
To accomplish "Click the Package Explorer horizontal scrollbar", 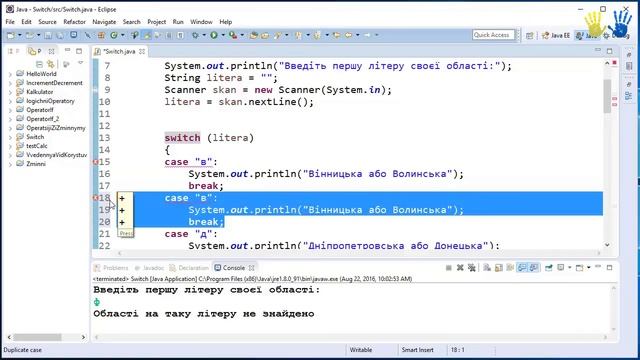I will (x=37, y=337).
